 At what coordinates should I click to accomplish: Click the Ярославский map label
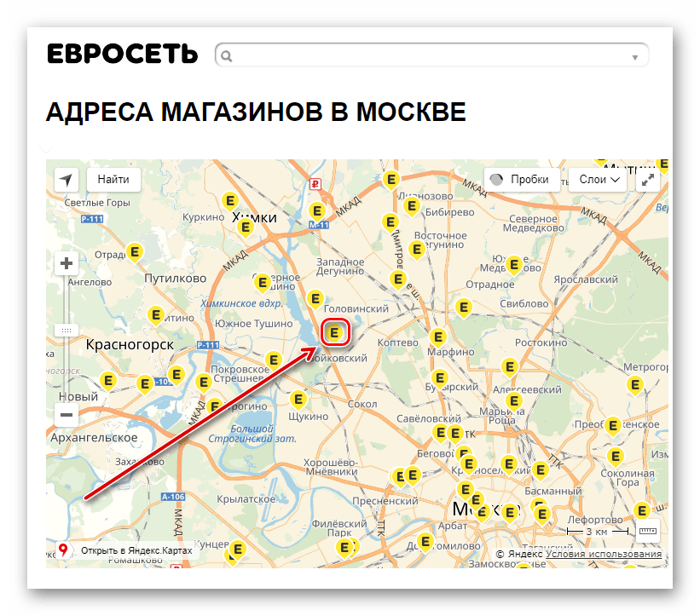coord(586,279)
